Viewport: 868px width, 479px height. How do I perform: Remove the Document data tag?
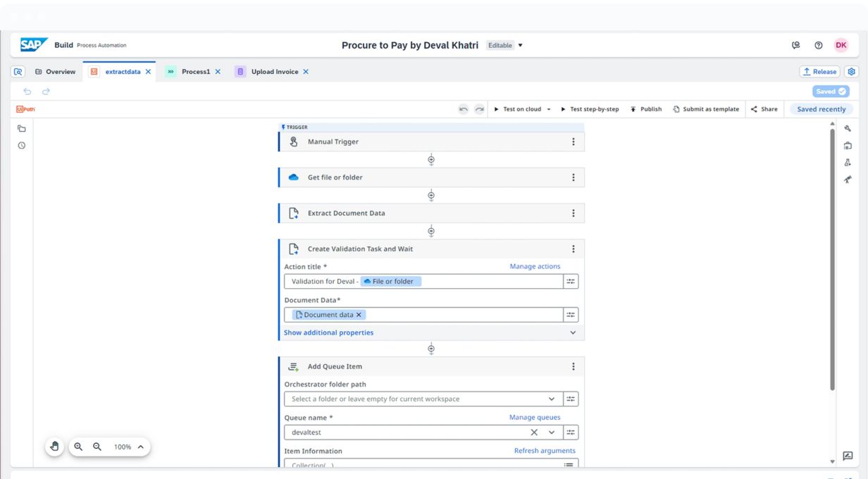(359, 315)
